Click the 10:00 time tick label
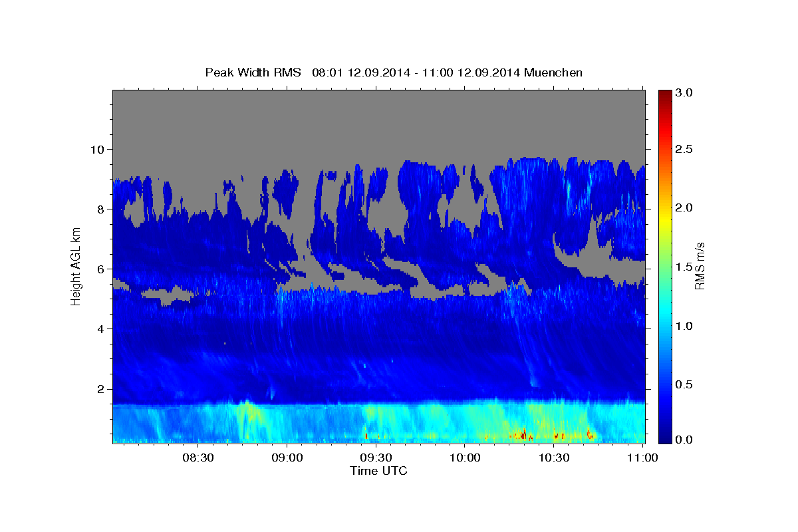This screenshot has height=532, width=798. click(x=465, y=458)
